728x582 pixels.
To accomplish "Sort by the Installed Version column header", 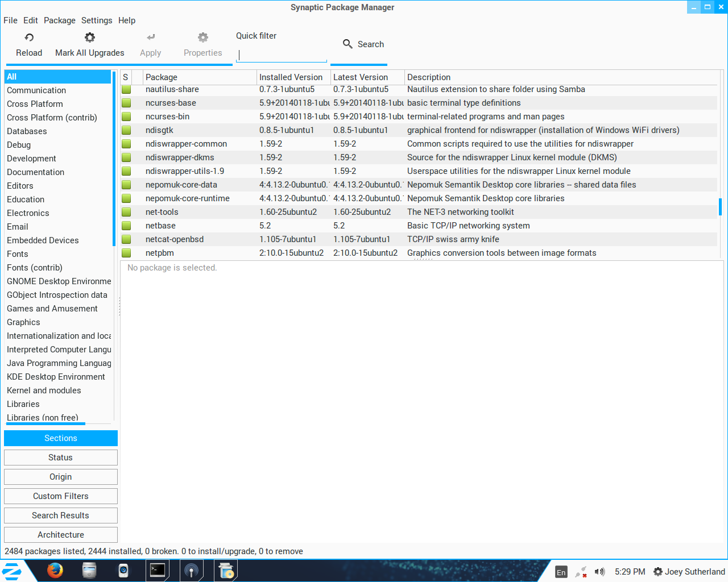I will tap(293, 77).
